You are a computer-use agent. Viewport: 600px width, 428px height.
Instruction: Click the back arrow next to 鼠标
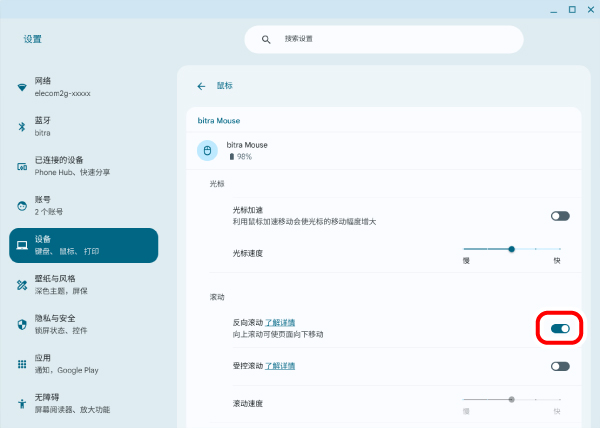[201, 86]
